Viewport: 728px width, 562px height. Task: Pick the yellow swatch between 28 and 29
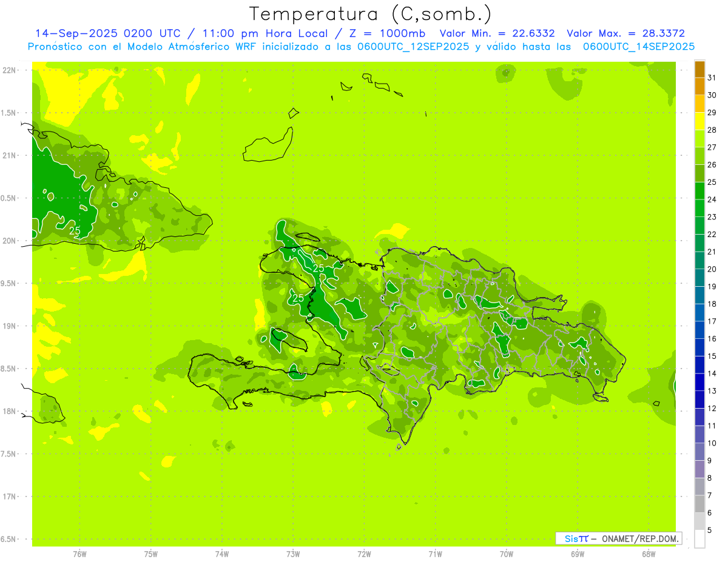(x=699, y=121)
